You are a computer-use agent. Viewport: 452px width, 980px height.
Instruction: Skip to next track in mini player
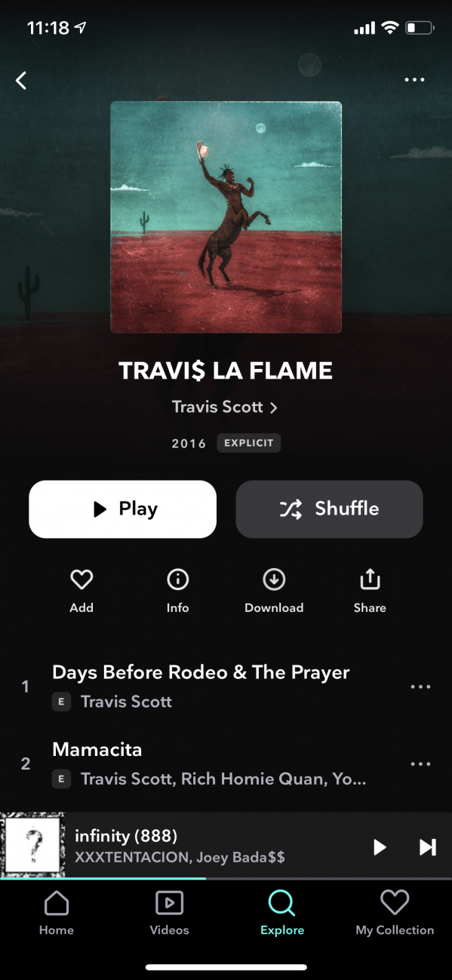tap(427, 847)
